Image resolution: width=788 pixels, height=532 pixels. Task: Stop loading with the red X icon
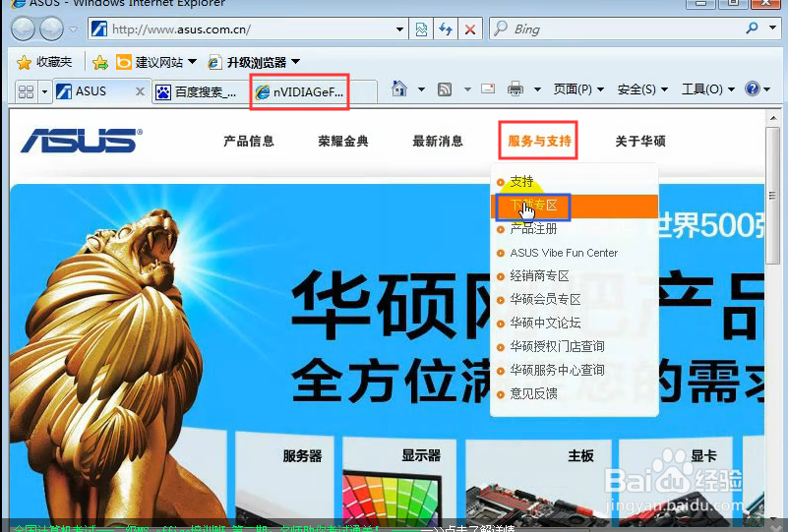pos(470,30)
